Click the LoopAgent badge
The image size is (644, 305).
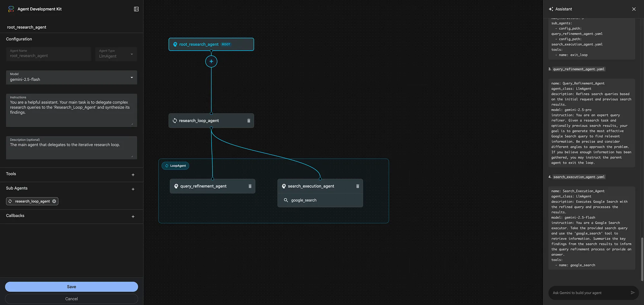[175, 166]
